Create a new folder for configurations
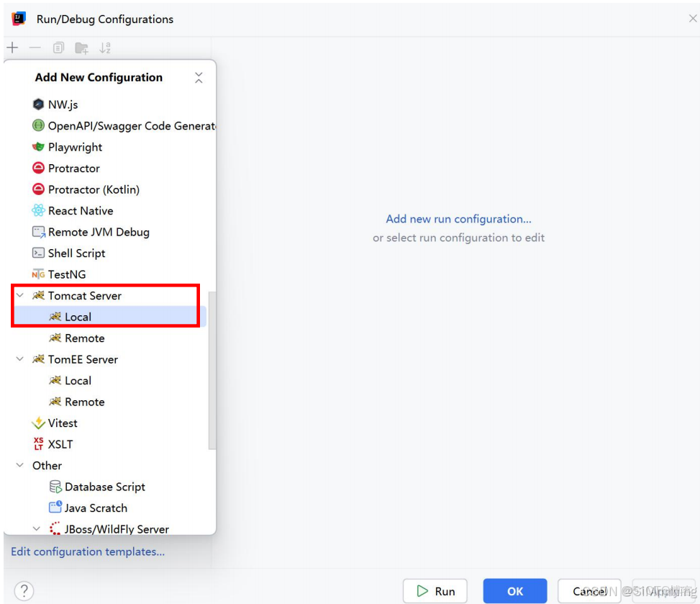700x604 pixels. coord(81,48)
